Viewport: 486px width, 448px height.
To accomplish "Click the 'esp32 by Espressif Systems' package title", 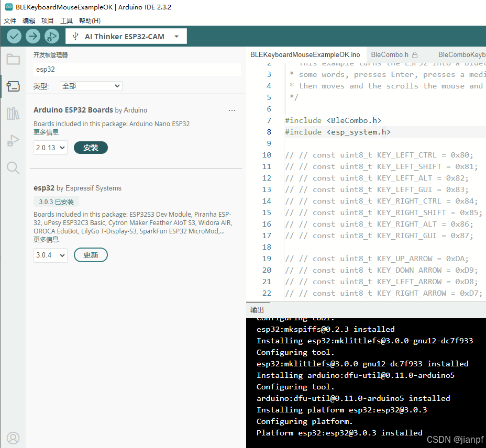I will pos(78,188).
